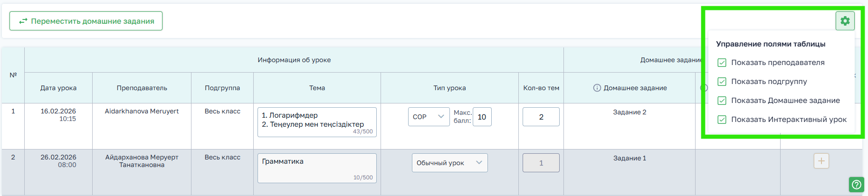Click the plus icon in the second row
The width and height of the screenshot is (868, 196).
821,161
